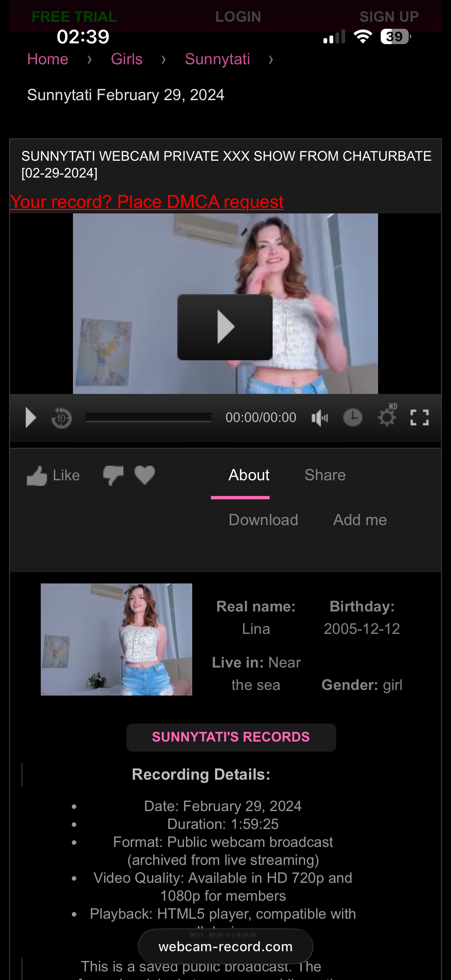The width and height of the screenshot is (451, 980).
Task: Open the Girls breadcrumb link
Action: (127, 59)
